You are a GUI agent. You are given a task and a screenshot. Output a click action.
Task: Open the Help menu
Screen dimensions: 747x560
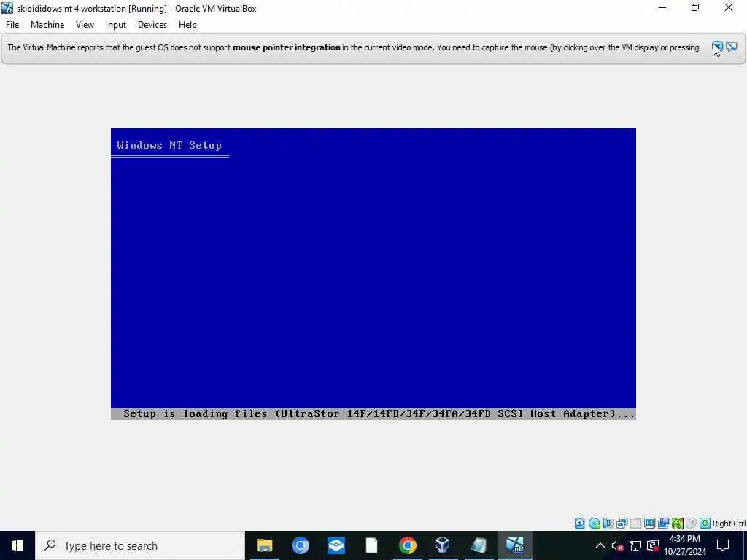coord(187,25)
